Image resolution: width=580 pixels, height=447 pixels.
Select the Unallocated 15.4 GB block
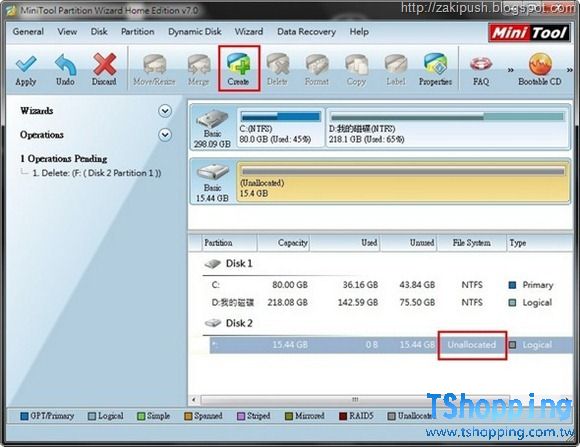(x=403, y=182)
